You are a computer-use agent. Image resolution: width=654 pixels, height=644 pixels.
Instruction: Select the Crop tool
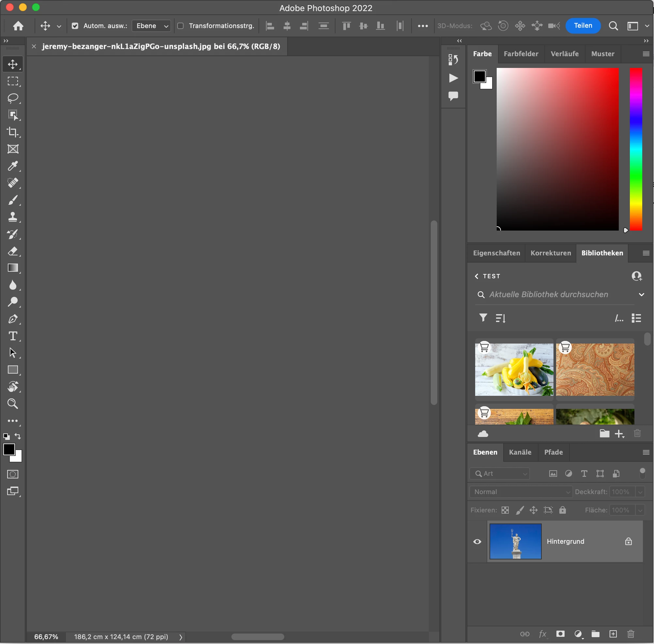tap(13, 132)
